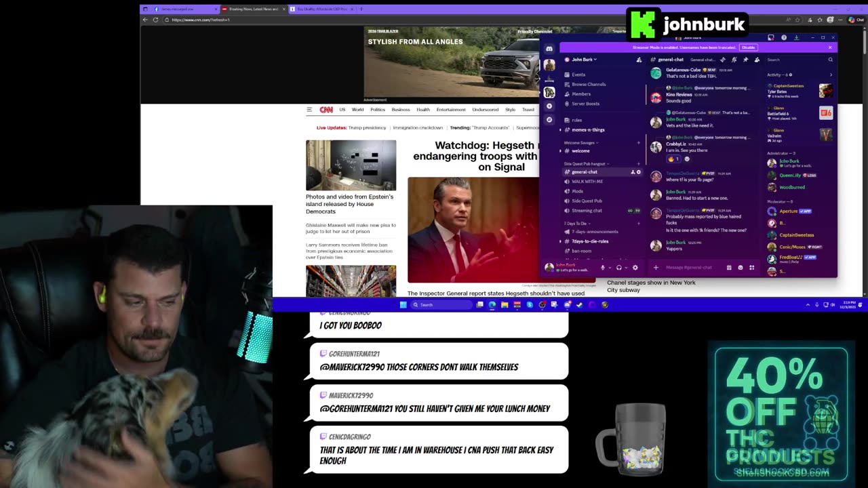
Task: Open microphone input options dropdown arrow
Action: click(610, 268)
